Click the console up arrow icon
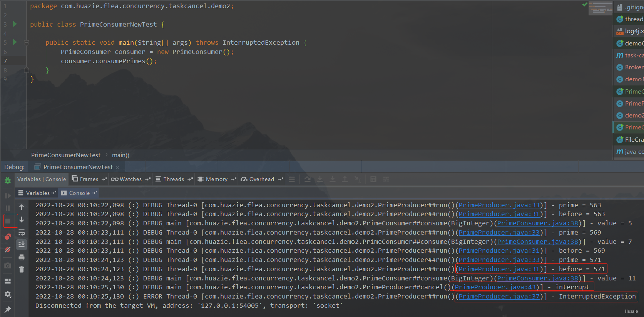Viewport: 644px width, 317px height. 22,207
